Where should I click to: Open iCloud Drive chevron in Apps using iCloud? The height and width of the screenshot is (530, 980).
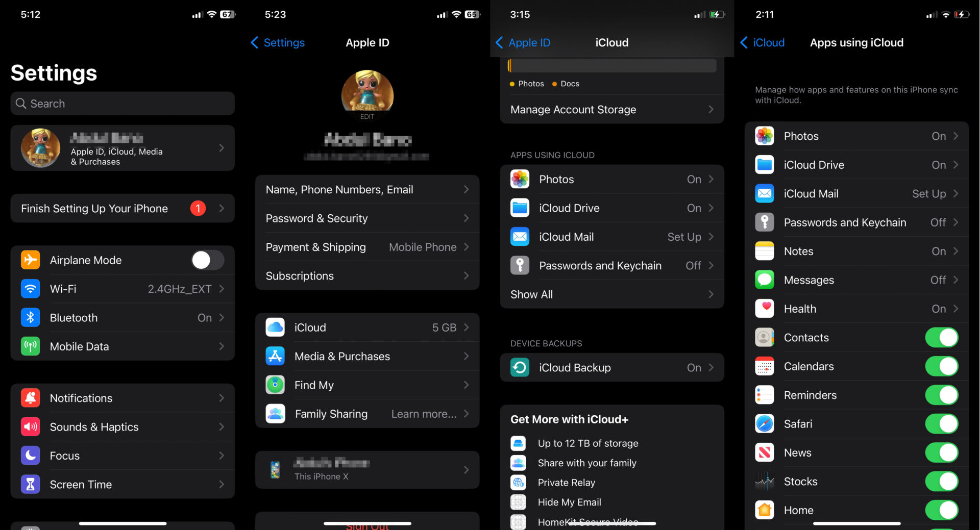click(955, 165)
